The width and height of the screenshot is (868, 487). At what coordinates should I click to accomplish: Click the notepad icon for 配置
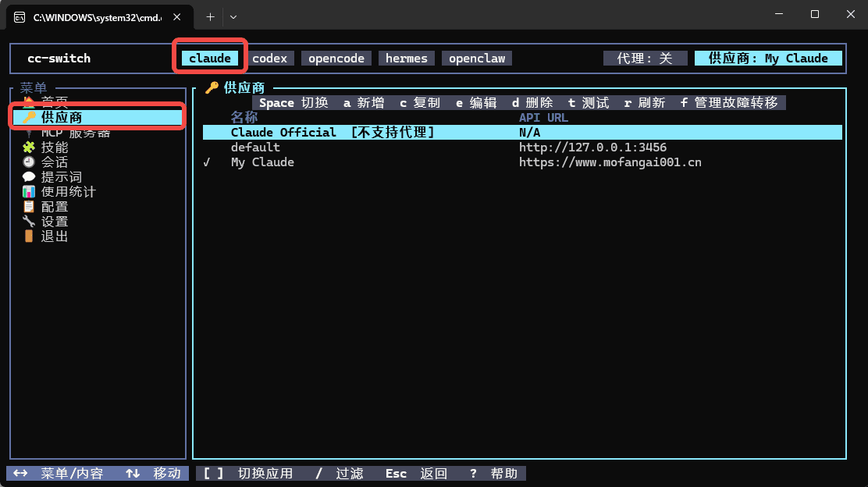pyautogui.click(x=29, y=206)
